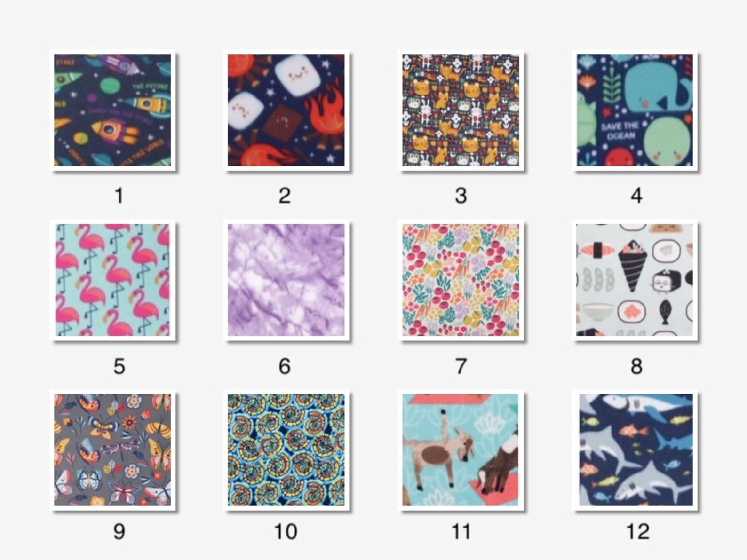Click the number 1 label
This screenshot has width=747, height=560.
pyautogui.click(x=119, y=195)
